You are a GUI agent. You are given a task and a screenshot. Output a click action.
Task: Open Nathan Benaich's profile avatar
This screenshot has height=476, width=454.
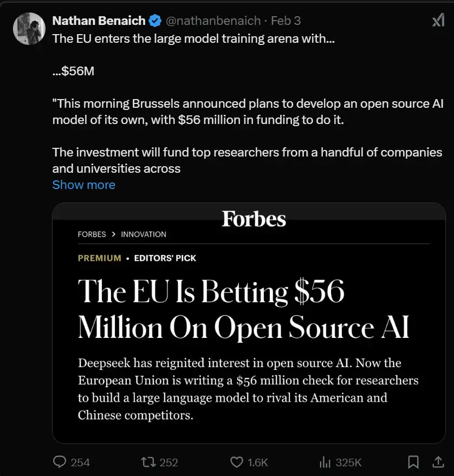(29, 29)
